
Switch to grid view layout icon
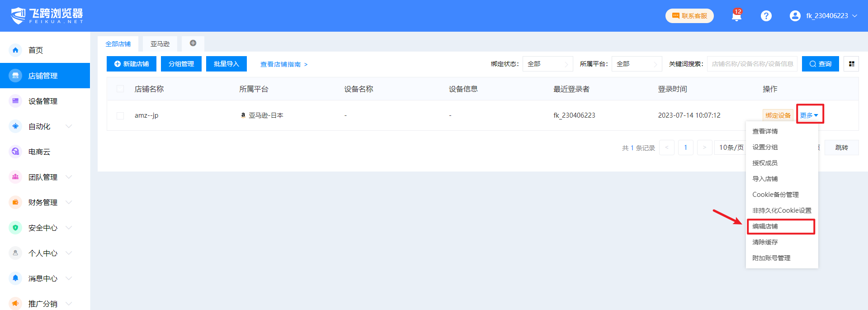(851, 64)
